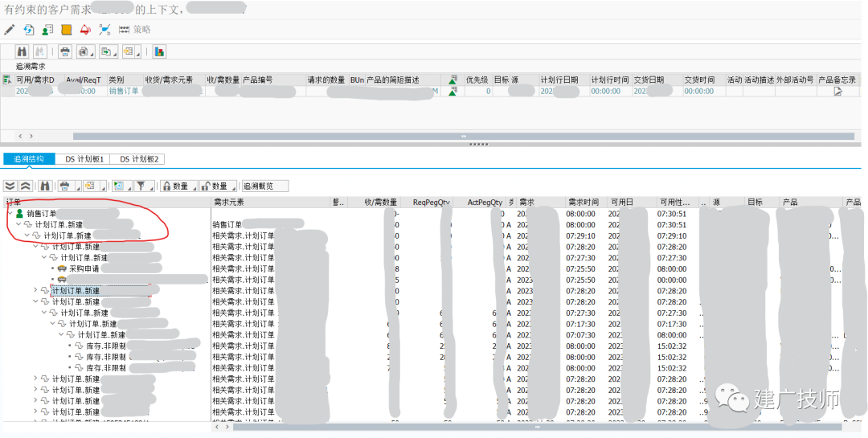This screenshot has height=438, width=868.
Task: Click layout icon in tree toolbar
Action: point(89,186)
